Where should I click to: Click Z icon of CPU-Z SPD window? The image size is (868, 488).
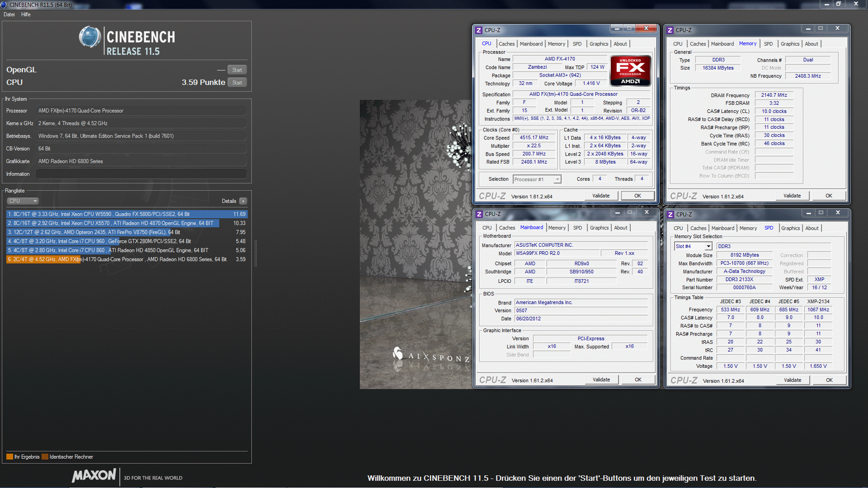tap(670, 215)
